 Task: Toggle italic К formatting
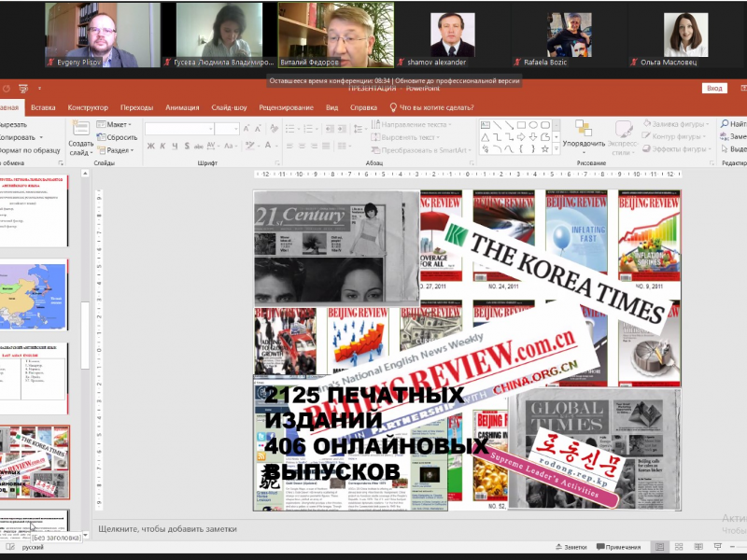162,146
